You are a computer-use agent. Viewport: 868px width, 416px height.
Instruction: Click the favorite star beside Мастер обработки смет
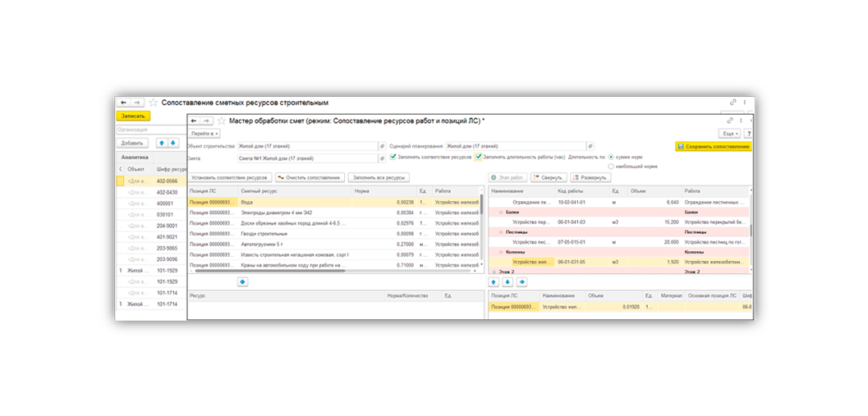222,121
